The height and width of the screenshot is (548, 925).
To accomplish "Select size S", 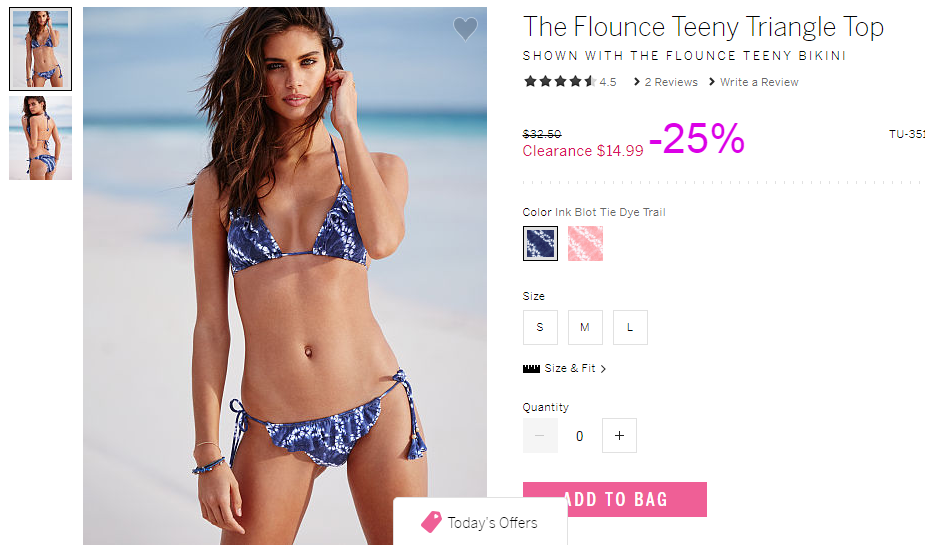I will tap(540, 327).
